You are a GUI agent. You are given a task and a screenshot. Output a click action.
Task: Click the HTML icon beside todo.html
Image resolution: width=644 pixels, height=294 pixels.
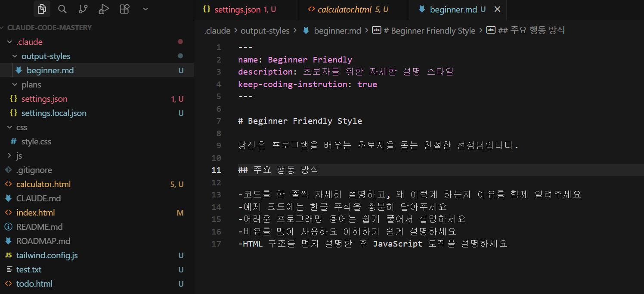tap(8, 284)
